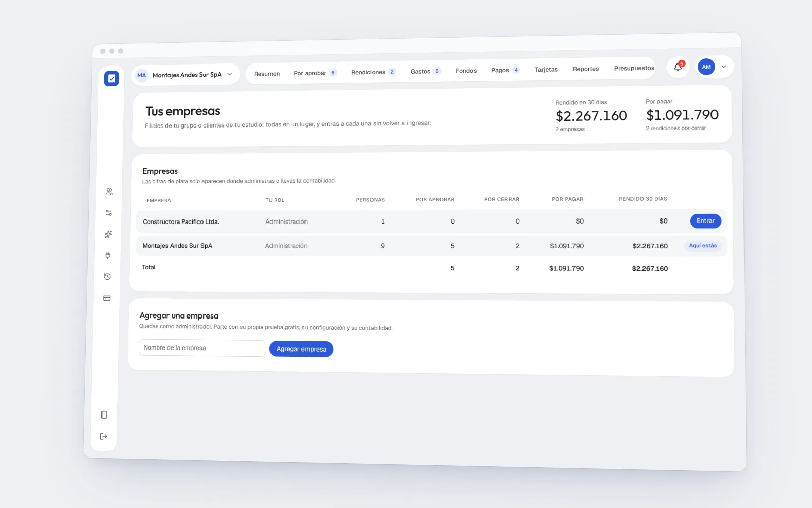Open the notifications bell
This screenshot has height=508, width=812.
point(678,67)
